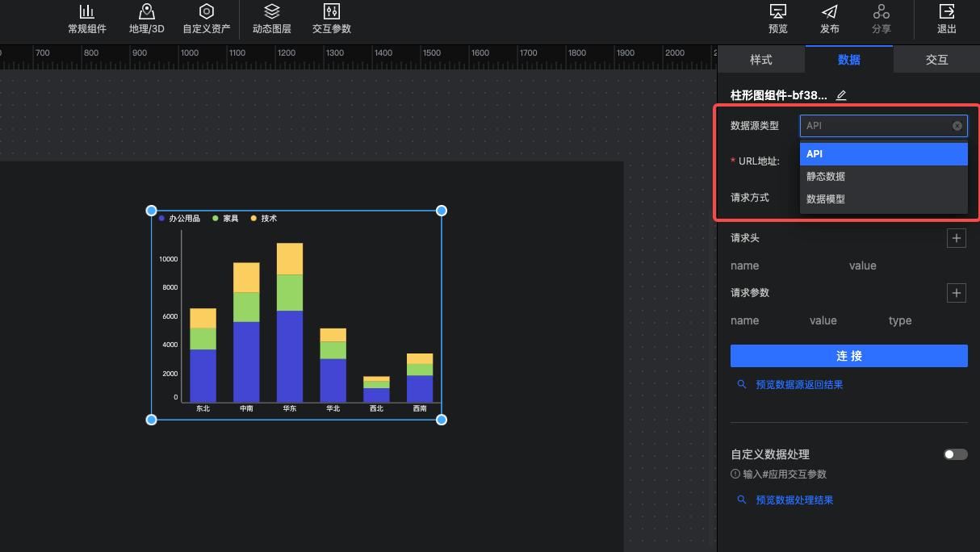This screenshot has width=980, height=552.
Task: Click the top-right chart resize handle
Action: pos(442,211)
